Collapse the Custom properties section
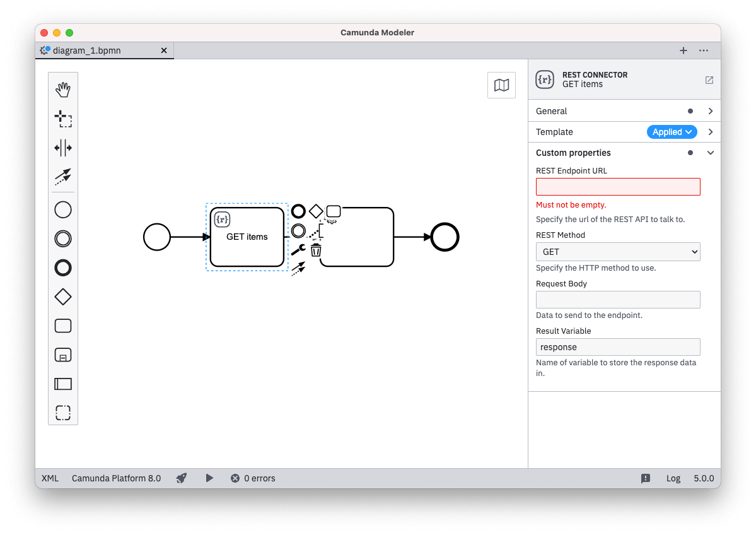This screenshot has width=756, height=535. 711,153
